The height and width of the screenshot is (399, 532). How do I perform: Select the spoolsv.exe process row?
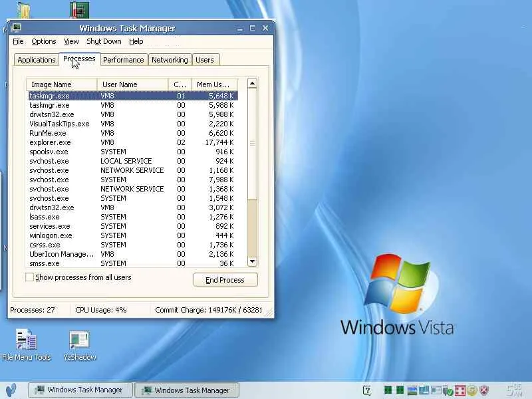click(132, 152)
